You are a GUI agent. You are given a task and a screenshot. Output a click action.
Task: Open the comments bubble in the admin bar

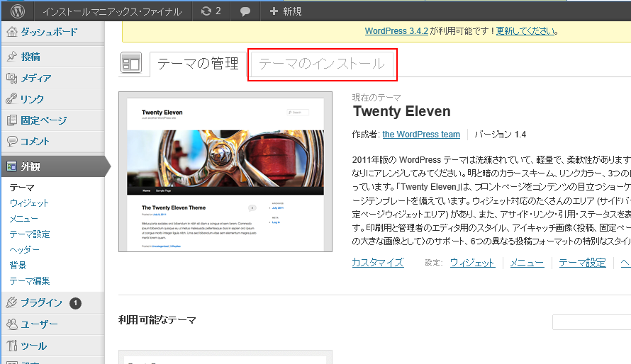point(245,11)
